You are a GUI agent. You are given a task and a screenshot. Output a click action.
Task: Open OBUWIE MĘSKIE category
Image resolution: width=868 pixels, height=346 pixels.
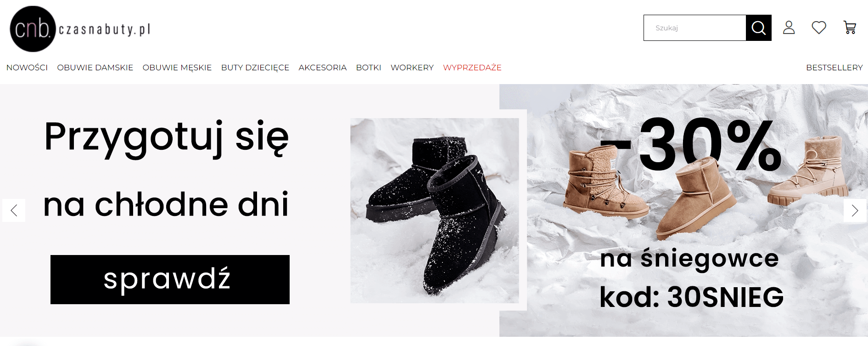tap(177, 68)
